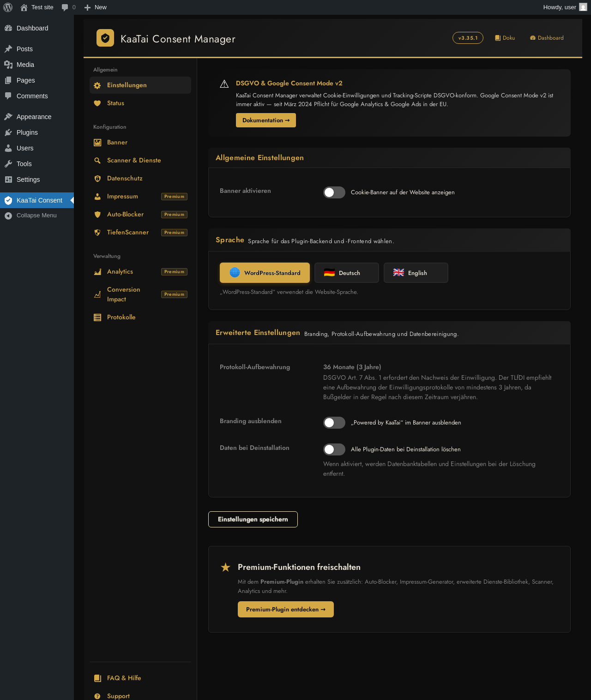
Task: Click the Status heart icon
Action: pos(97,103)
